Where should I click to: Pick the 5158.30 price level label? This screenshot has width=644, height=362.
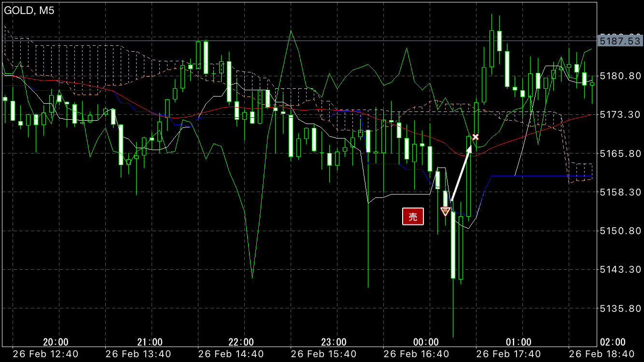(619, 192)
